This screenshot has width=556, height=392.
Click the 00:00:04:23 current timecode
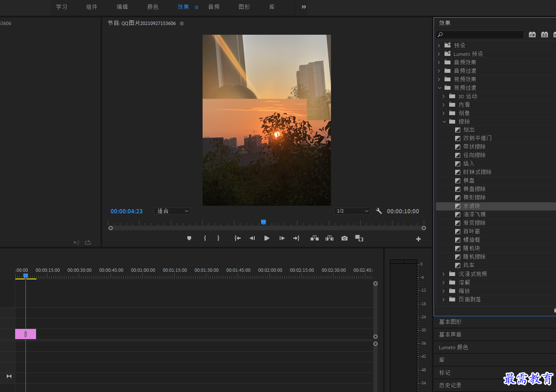pos(127,211)
